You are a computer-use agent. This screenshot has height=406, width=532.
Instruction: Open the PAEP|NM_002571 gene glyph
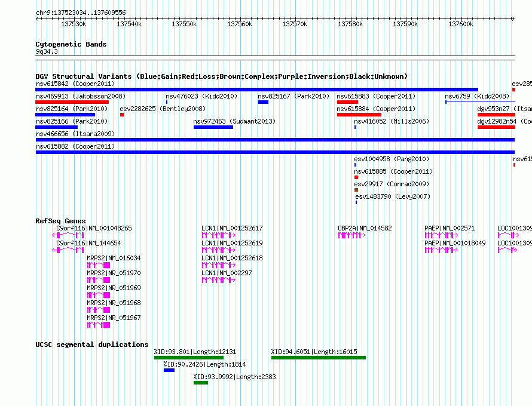point(441,235)
